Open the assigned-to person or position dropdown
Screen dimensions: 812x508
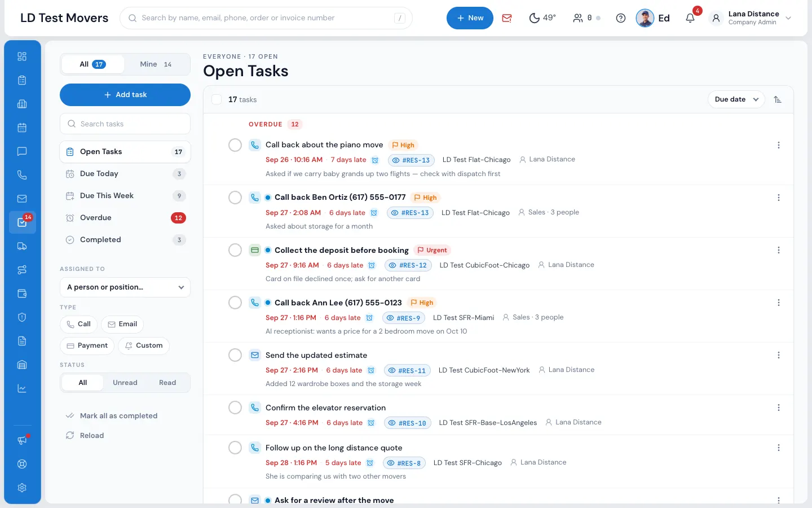point(125,287)
